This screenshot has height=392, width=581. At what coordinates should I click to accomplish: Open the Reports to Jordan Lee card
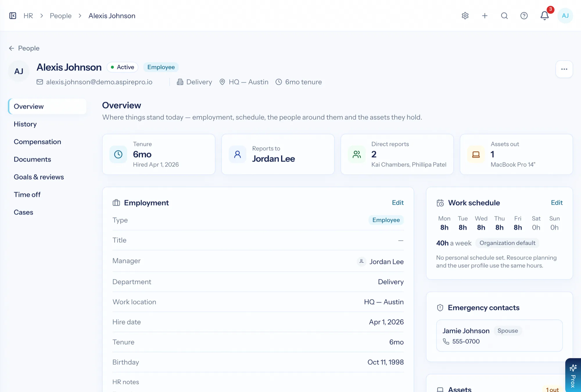pyautogui.click(x=278, y=154)
